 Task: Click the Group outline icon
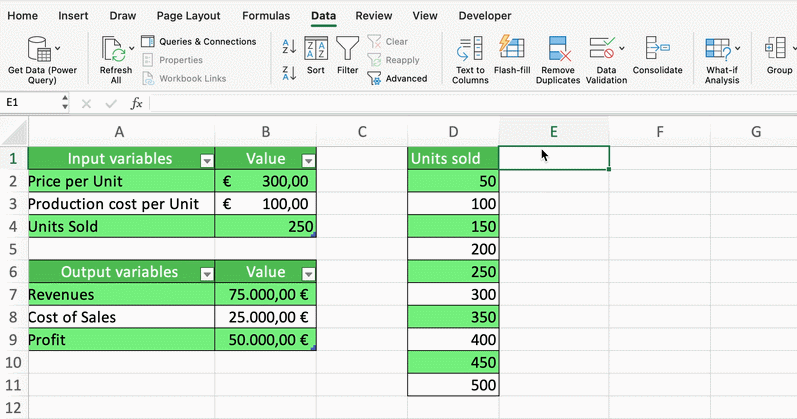tap(778, 50)
